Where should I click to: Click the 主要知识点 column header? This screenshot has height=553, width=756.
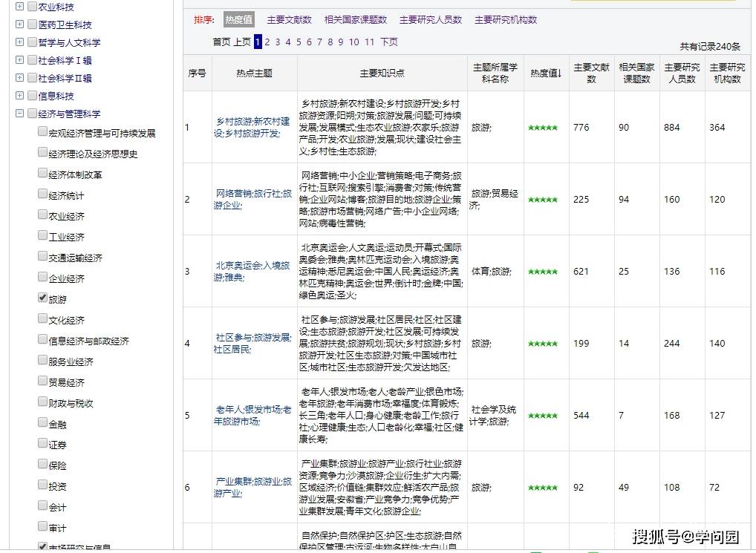pyautogui.click(x=382, y=73)
